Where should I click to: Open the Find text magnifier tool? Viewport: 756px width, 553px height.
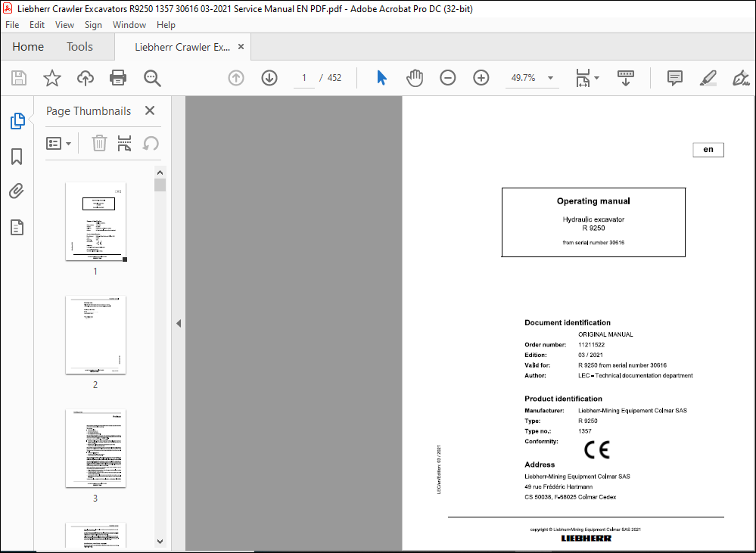pyautogui.click(x=152, y=78)
